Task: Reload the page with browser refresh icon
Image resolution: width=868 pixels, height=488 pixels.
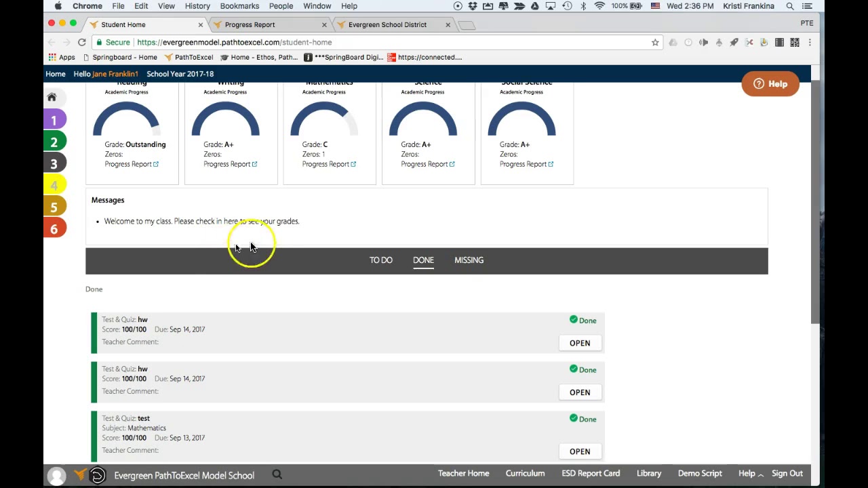Action: (81, 42)
